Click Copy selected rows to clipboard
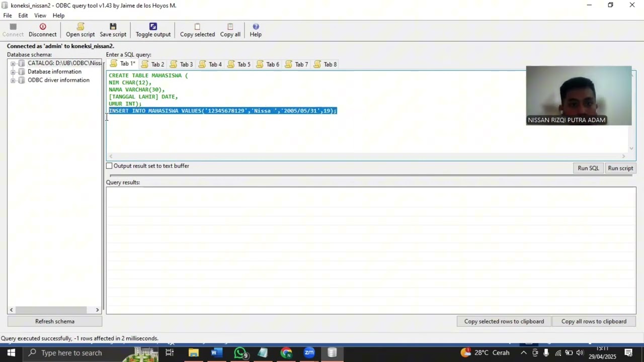 [x=504, y=321]
